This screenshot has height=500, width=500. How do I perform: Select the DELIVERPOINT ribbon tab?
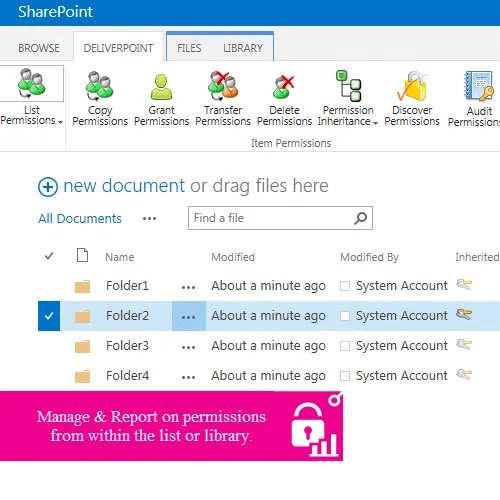(118, 48)
